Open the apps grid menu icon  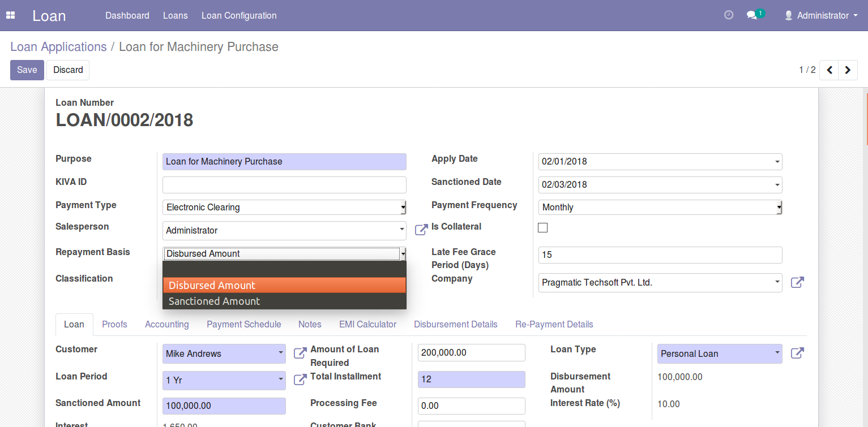pos(10,15)
